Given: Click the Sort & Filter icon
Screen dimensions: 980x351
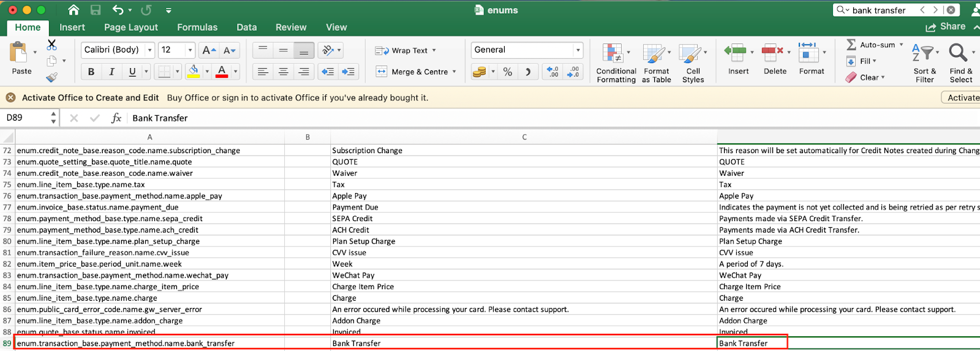Looking at the screenshot, I should 923,53.
